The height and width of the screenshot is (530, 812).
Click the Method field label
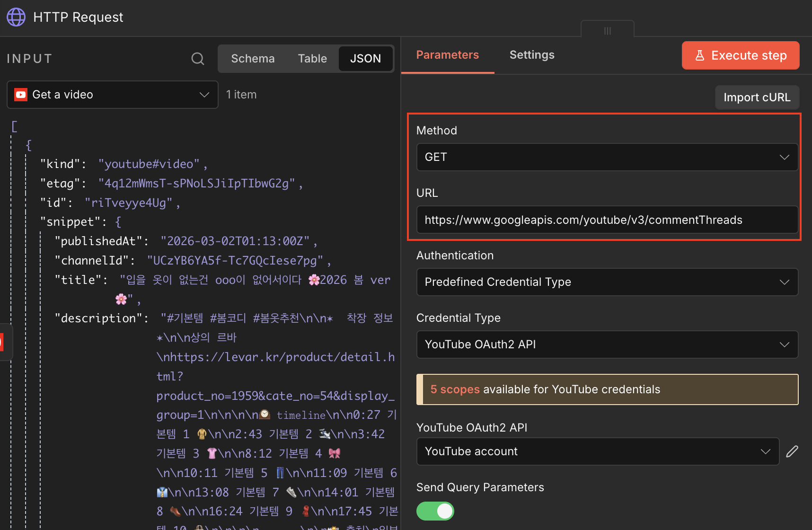[437, 131]
